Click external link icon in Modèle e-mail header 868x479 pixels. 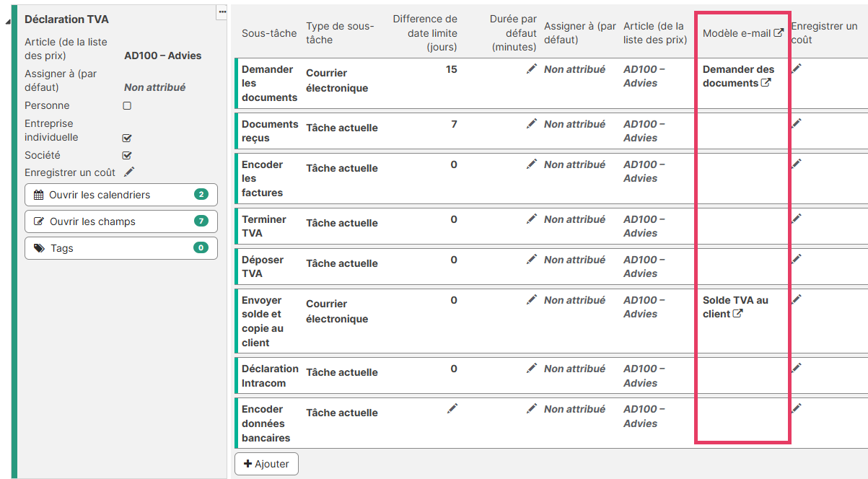click(x=779, y=32)
